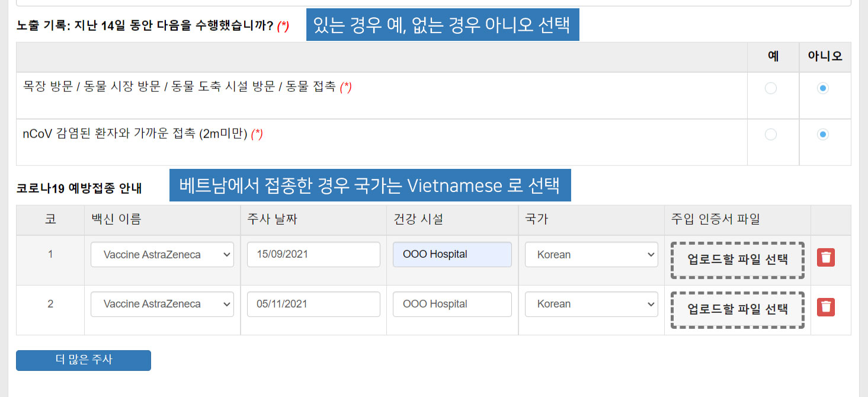Open country dropdown in row 1

coord(591,255)
